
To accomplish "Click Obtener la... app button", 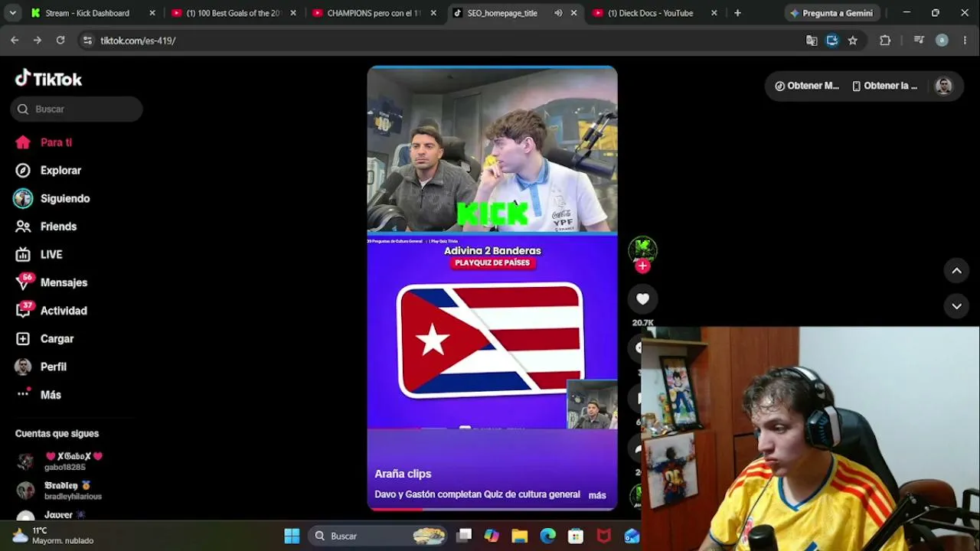I will click(x=885, y=86).
